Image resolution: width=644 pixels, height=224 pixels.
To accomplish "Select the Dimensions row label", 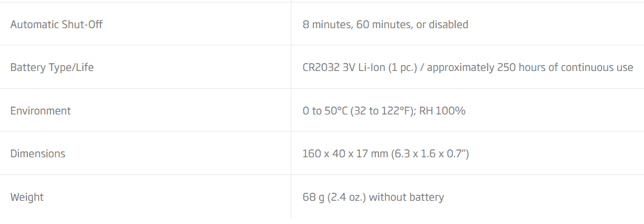I will point(38,154).
